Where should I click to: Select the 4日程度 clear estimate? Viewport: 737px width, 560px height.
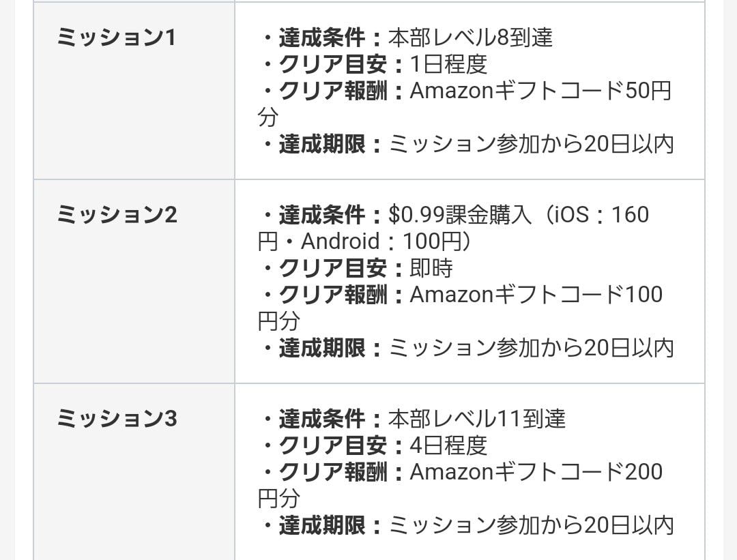click(448, 445)
